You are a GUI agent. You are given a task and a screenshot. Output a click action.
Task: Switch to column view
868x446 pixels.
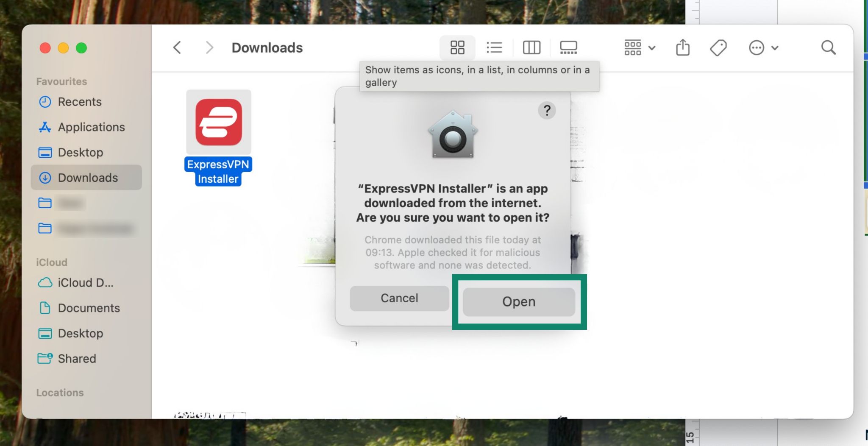pyautogui.click(x=531, y=47)
